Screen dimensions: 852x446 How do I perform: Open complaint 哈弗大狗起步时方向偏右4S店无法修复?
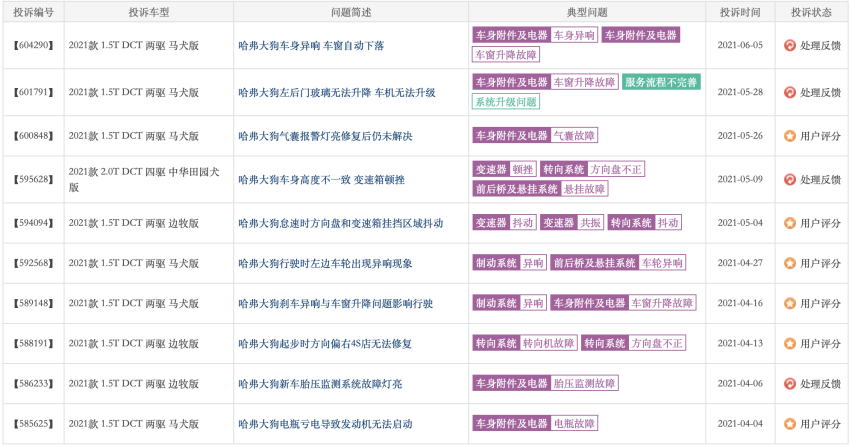click(325, 344)
